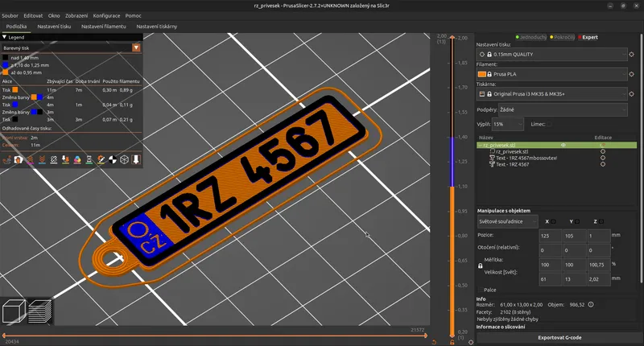Viewport: 644px width, 346px height.
Task: Toggle custom G-codes icon in legend toolbar
Action: (101, 159)
